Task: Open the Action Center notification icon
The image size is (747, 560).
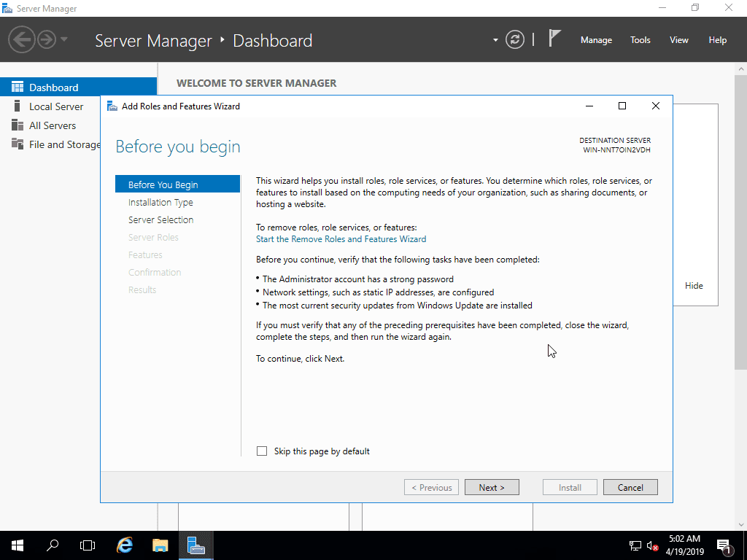Action: coord(724,545)
